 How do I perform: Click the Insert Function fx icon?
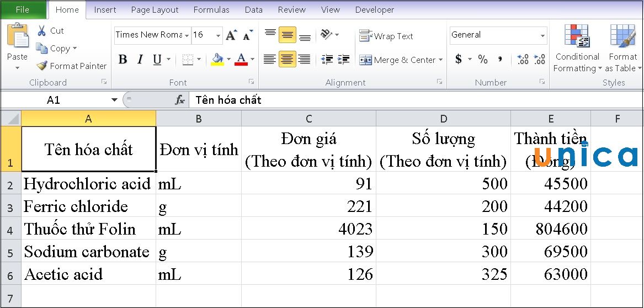(x=180, y=100)
